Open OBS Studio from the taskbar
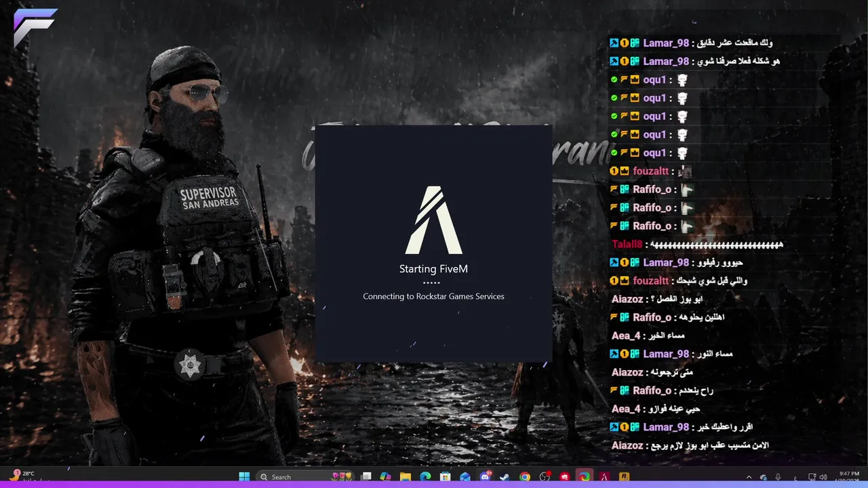 click(545, 476)
